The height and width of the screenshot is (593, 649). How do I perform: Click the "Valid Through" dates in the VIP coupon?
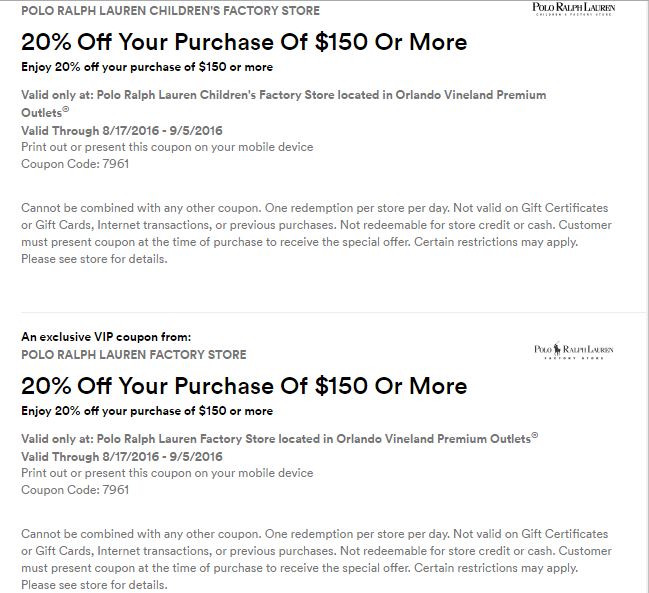tap(121, 457)
